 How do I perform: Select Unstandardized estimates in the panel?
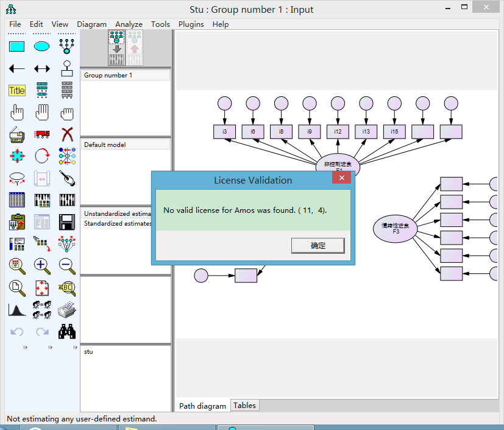tap(118, 214)
